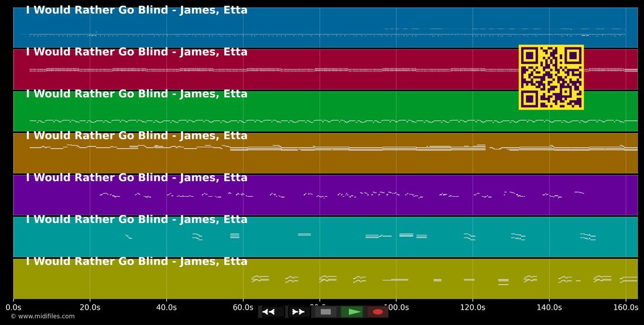Click the 60.0s time axis label

click(x=243, y=307)
